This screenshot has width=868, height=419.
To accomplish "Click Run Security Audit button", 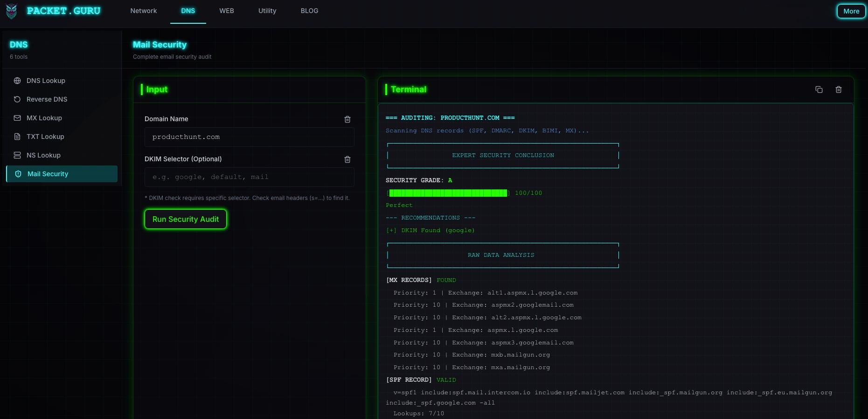I will 186,219.
